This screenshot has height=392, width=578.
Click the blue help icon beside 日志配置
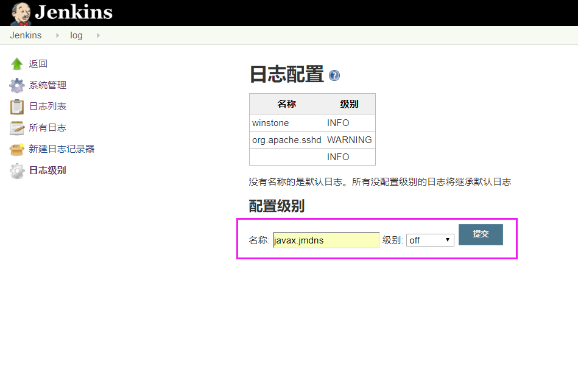click(x=334, y=75)
